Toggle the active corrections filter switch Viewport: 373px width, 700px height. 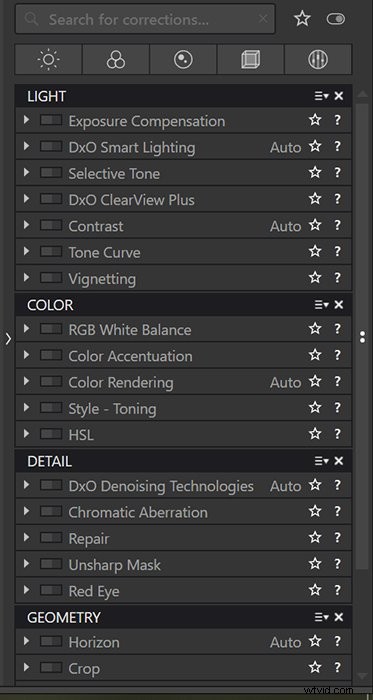[336, 19]
